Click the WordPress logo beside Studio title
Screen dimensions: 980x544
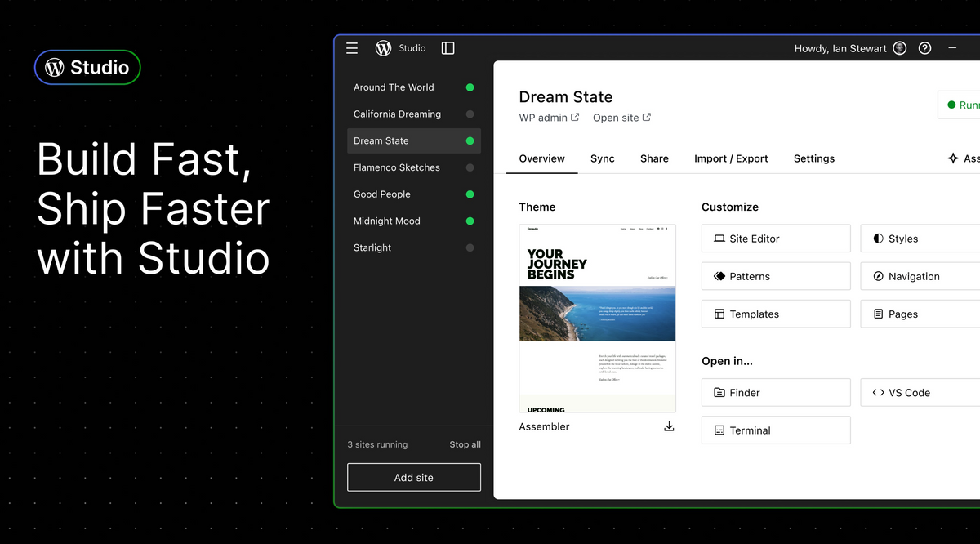pos(383,48)
